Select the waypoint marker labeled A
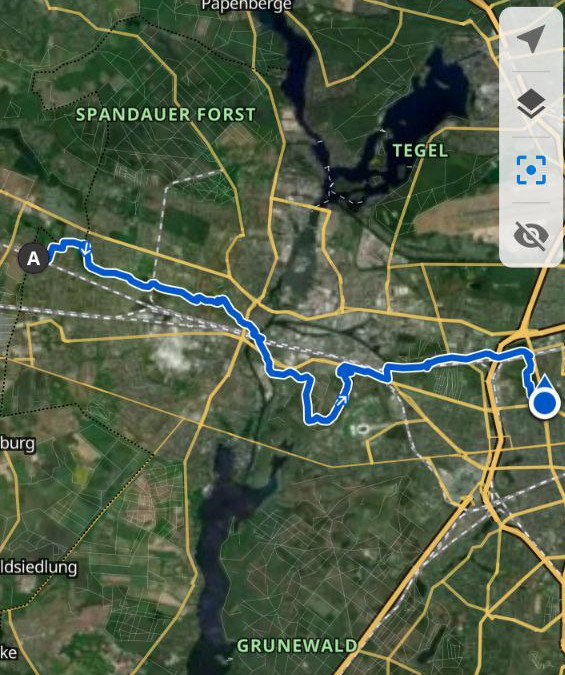 click(x=33, y=258)
